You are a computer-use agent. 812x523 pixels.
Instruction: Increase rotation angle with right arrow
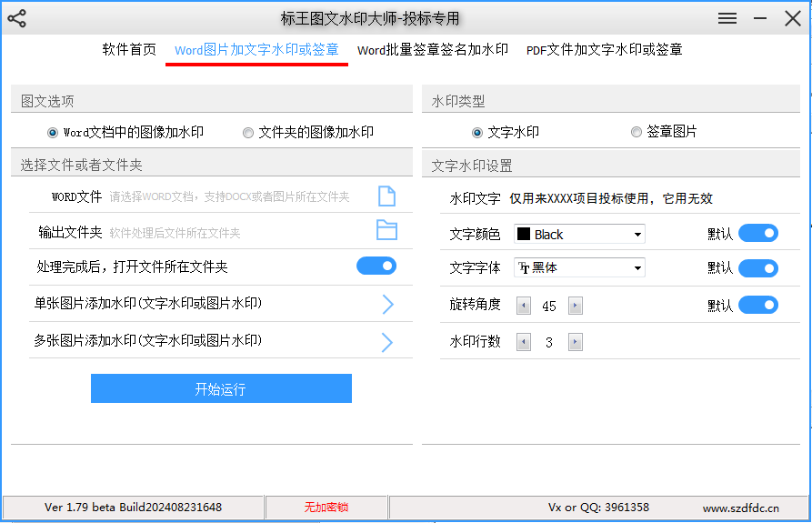coord(576,306)
